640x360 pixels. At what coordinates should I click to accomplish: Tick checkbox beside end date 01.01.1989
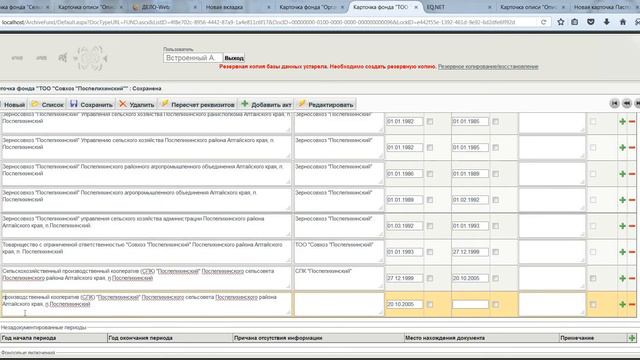pyautogui.click(x=496, y=174)
